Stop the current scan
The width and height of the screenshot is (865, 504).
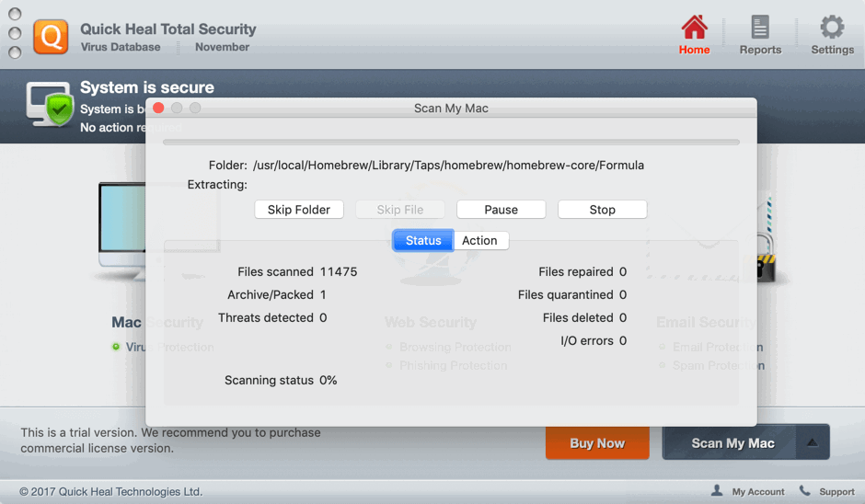pos(602,210)
